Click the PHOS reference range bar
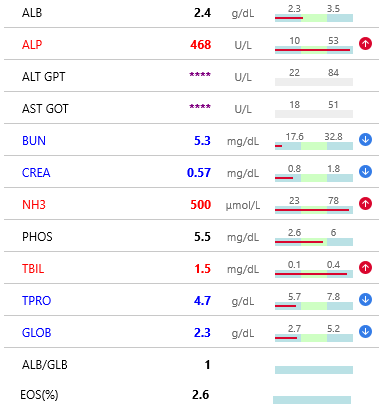379x408 pixels. click(x=314, y=242)
